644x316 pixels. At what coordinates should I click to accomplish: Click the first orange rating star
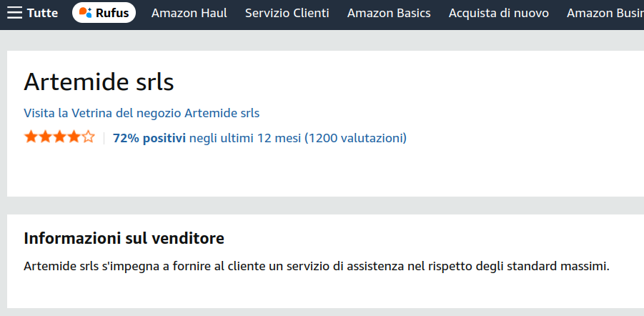[x=31, y=137]
